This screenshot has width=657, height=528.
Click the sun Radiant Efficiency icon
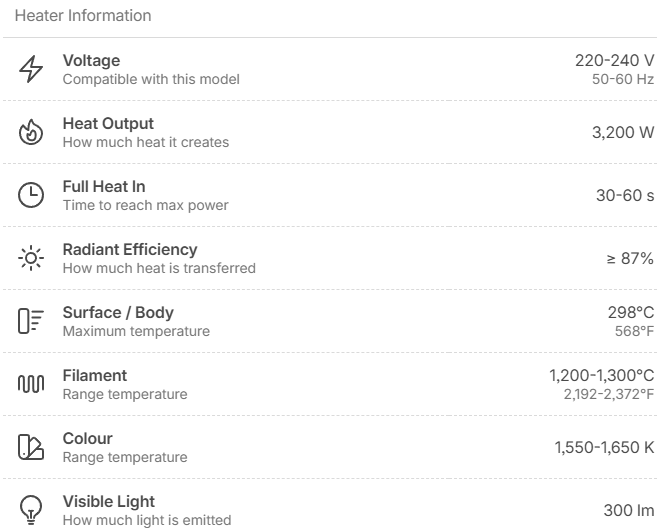click(x=32, y=258)
